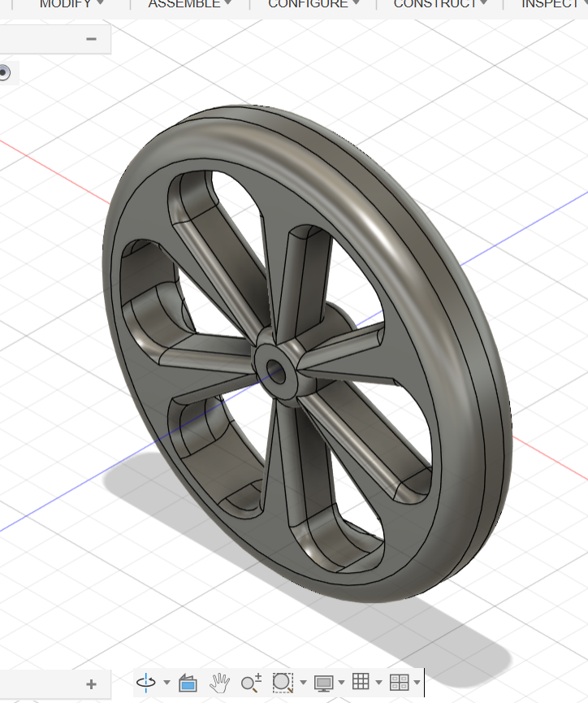Expand the Viewports dropdown arrow
This screenshot has width=588, height=703.
[417, 683]
